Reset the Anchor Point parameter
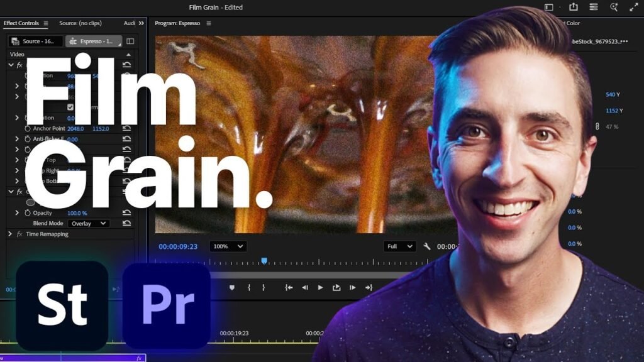Image resolution: width=644 pixels, height=362 pixels. tap(127, 128)
